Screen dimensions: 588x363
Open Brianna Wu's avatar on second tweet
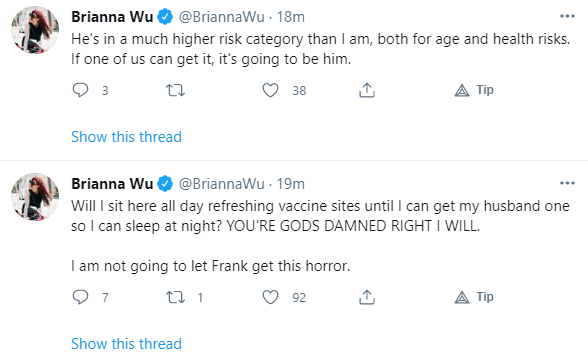(35, 197)
